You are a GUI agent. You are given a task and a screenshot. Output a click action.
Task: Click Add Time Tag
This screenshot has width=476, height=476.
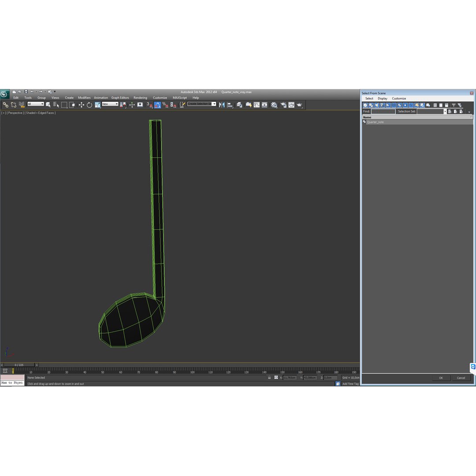(350, 384)
